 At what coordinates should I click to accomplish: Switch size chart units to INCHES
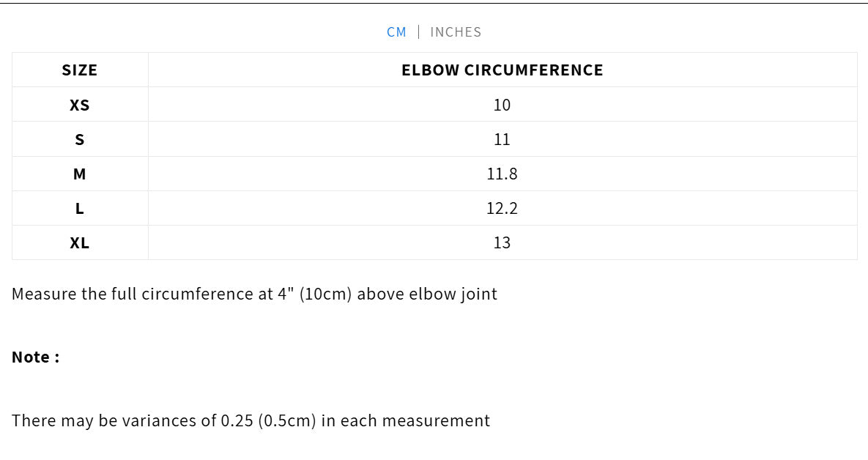[456, 32]
